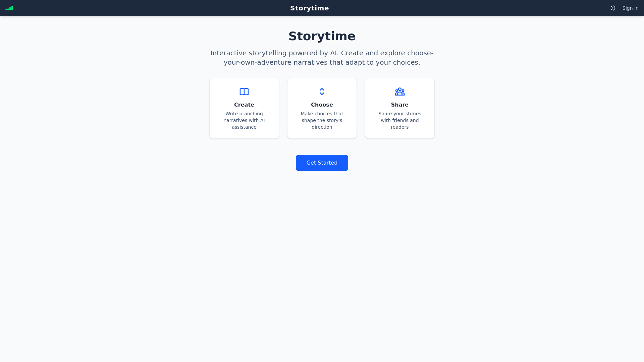Select the Share card heading
Screen dimensions: 644x362
pyautogui.click(x=400, y=105)
